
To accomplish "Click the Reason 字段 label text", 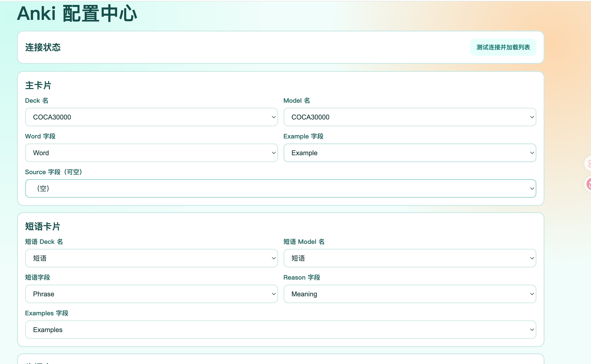I will pyautogui.click(x=302, y=277).
